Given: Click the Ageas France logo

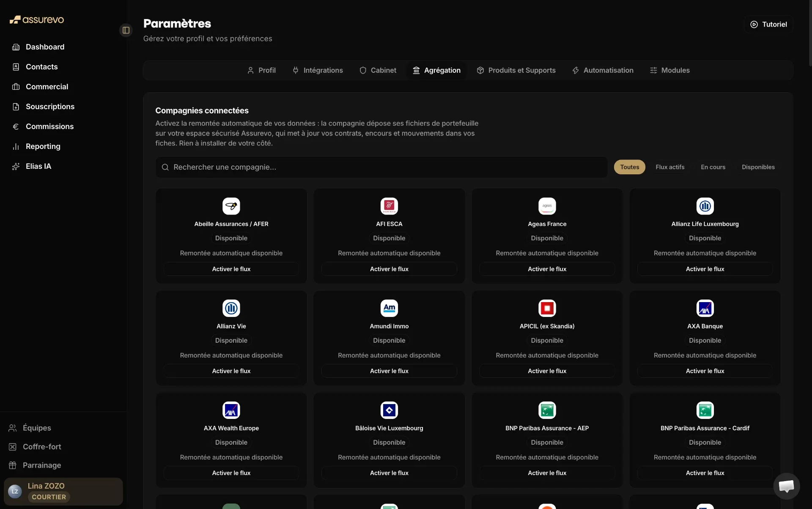Looking at the screenshot, I should [x=547, y=206].
